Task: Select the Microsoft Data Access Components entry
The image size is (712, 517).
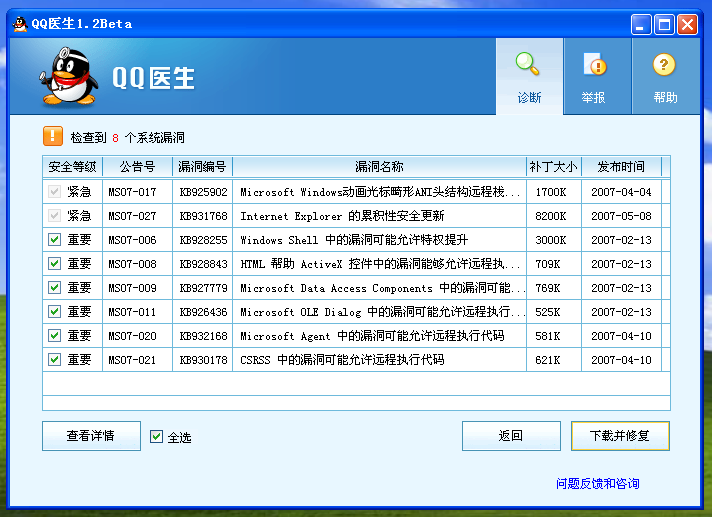Action: pyautogui.click(x=380, y=288)
